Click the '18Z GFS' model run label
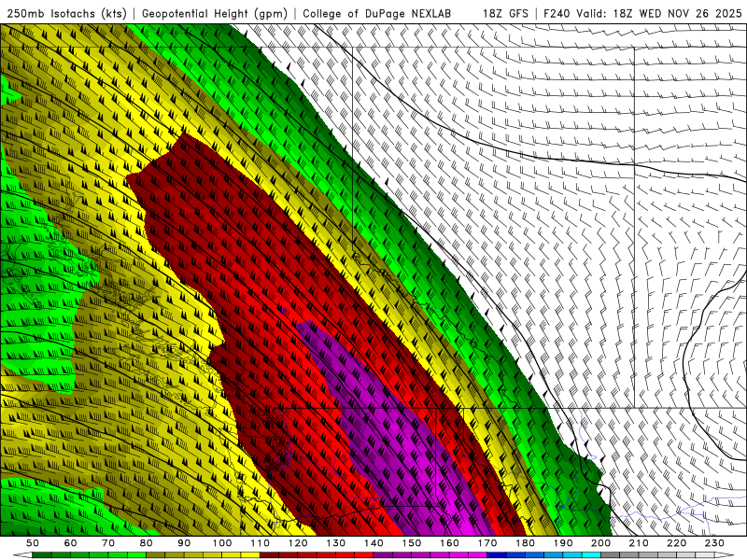This screenshot has width=747, height=560. [505, 14]
